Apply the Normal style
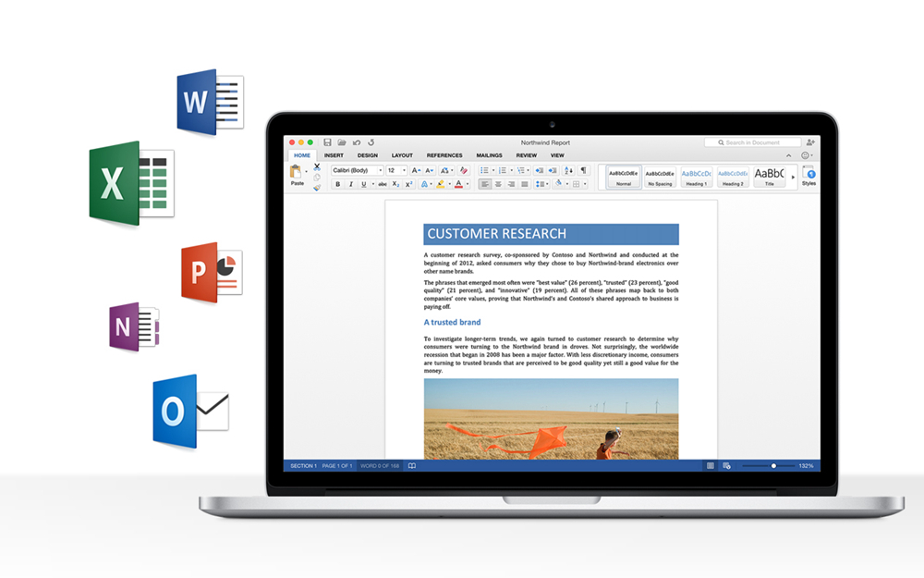Image resolution: width=924 pixels, height=578 pixels. tap(624, 177)
